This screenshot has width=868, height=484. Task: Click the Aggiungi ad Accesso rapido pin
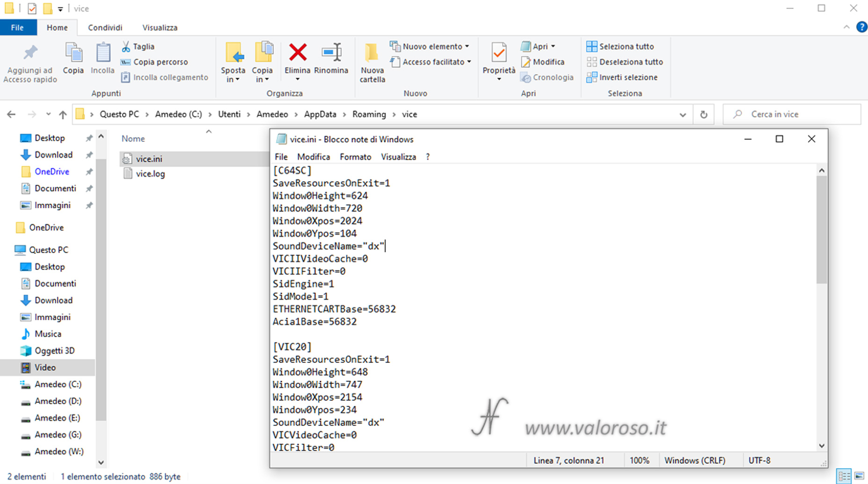click(30, 52)
